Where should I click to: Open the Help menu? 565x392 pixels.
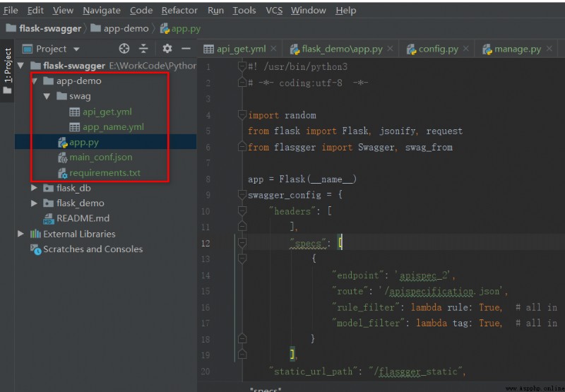tap(345, 11)
